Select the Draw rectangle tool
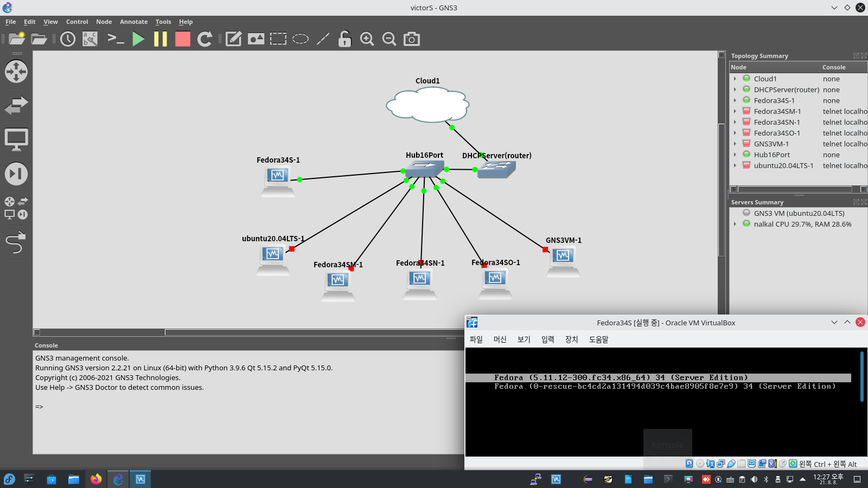This screenshot has width=868, height=488. point(278,39)
